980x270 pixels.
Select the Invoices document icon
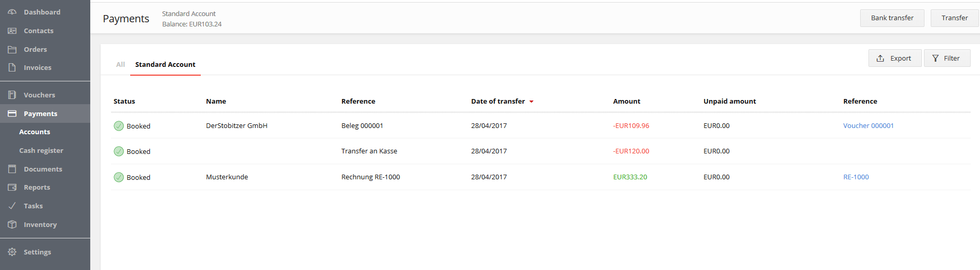[12, 67]
